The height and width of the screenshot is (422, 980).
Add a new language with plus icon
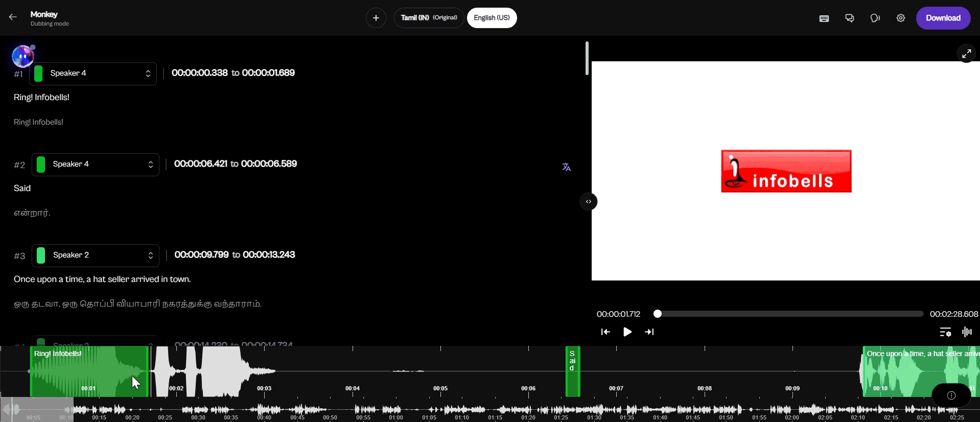point(376,18)
